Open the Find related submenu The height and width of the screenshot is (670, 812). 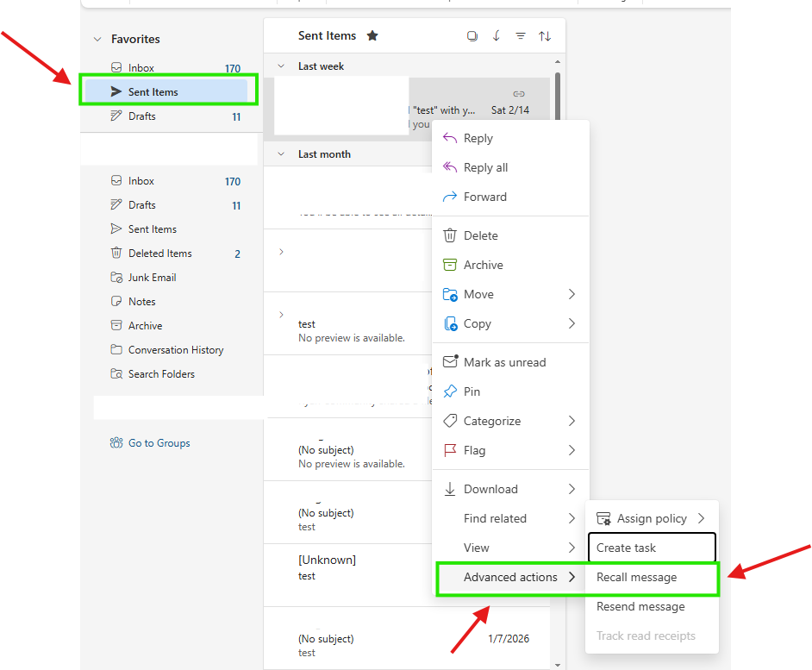pyautogui.click(x=510, y=519)
